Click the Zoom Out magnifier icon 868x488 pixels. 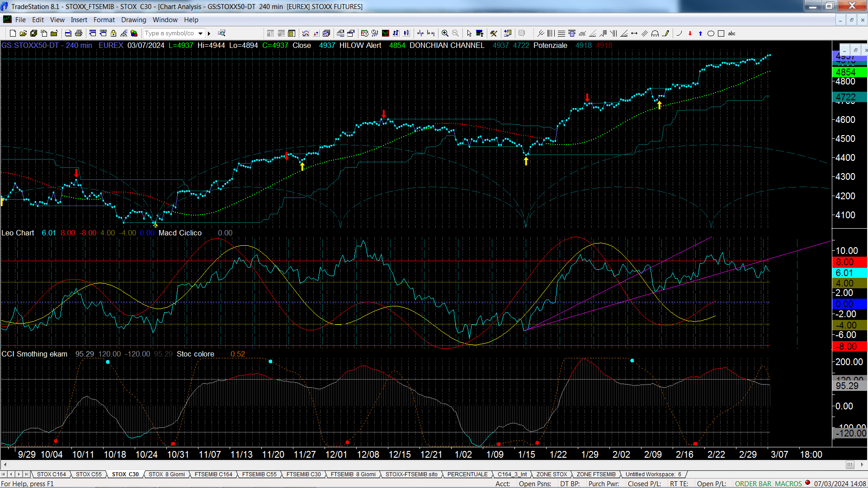[455, 33]
